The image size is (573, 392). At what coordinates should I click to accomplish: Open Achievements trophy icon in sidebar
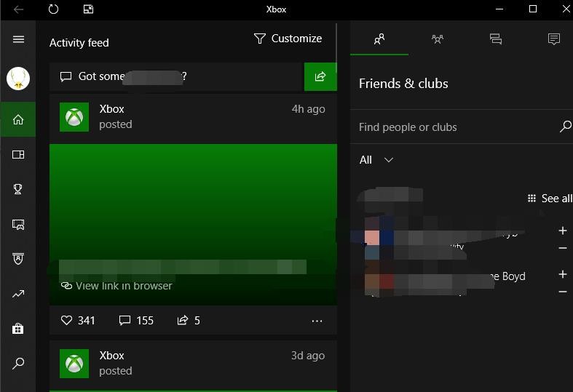click(18, 189)
